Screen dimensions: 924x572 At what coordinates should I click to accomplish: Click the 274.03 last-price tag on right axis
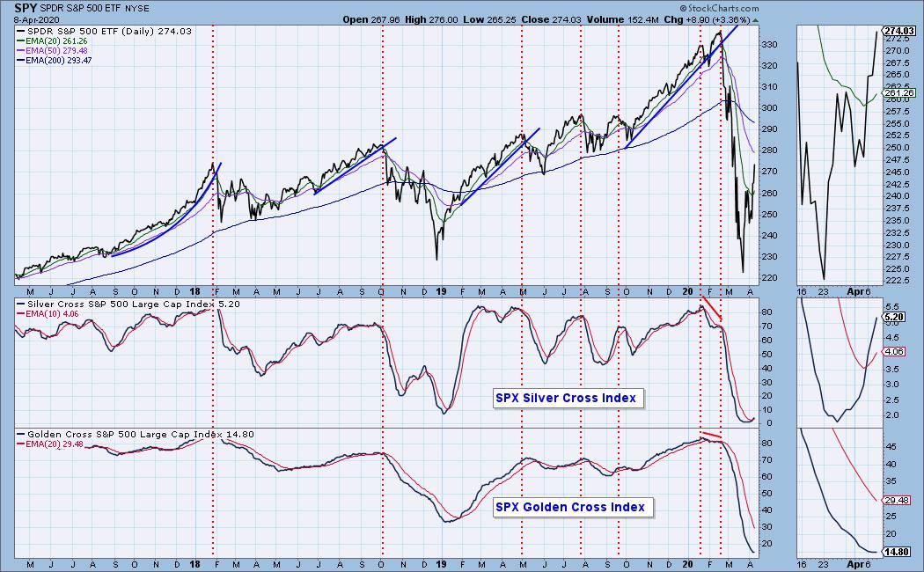pos(900,31)
